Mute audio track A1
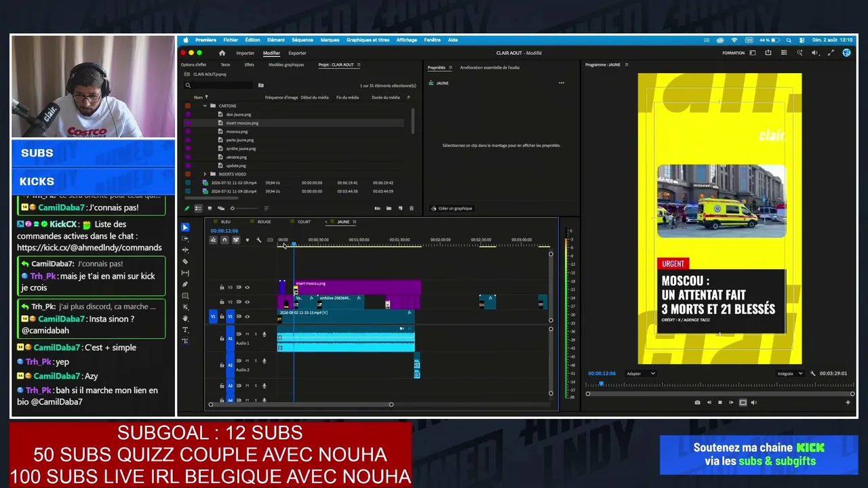 247,334
